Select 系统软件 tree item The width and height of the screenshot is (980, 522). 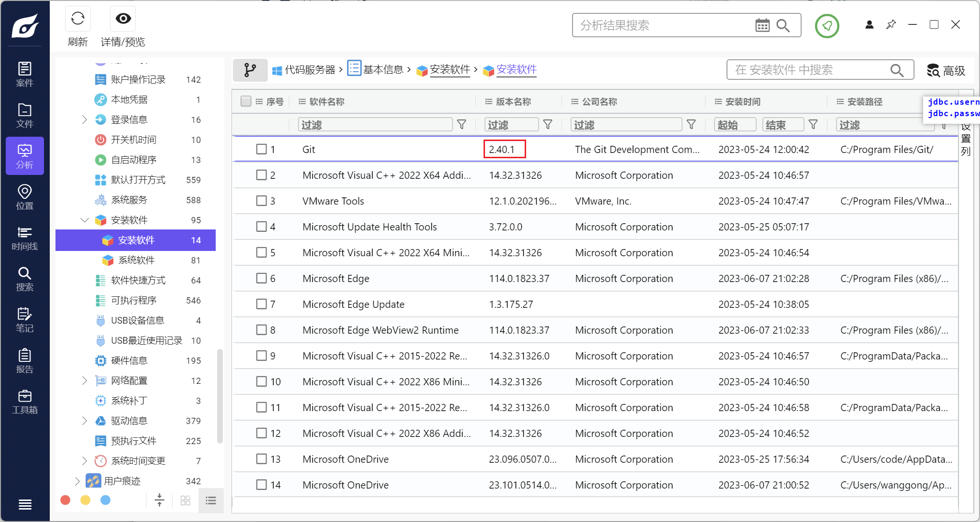click(x=135, y=260)
